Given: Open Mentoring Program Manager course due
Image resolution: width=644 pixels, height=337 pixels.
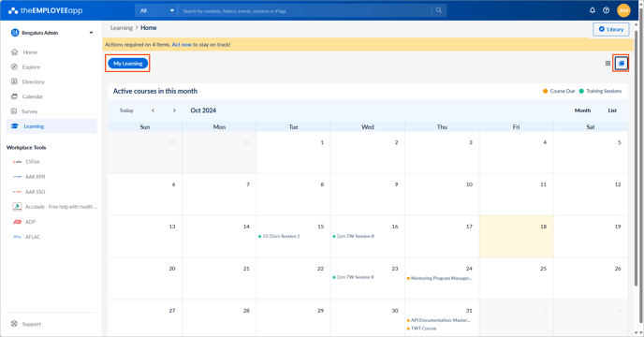Looking at the screenshot, I should click(439, 278).
